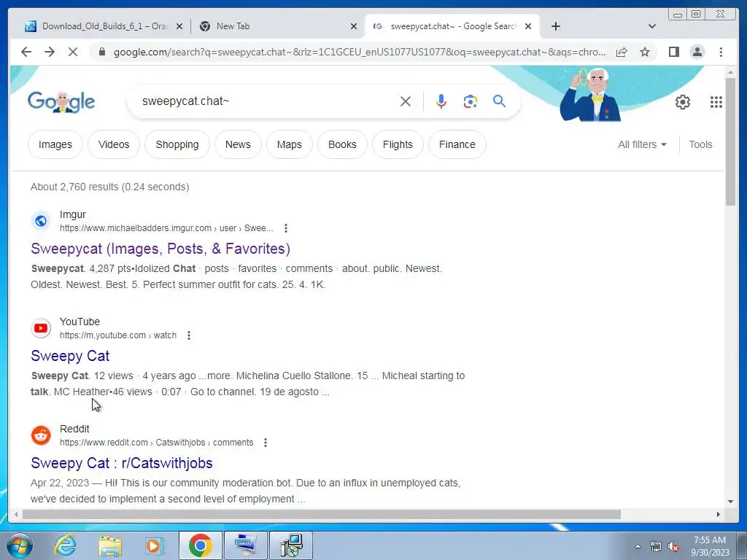Click the YouTube favicon
The image size is (747, 560).
[x=41, y=328]
